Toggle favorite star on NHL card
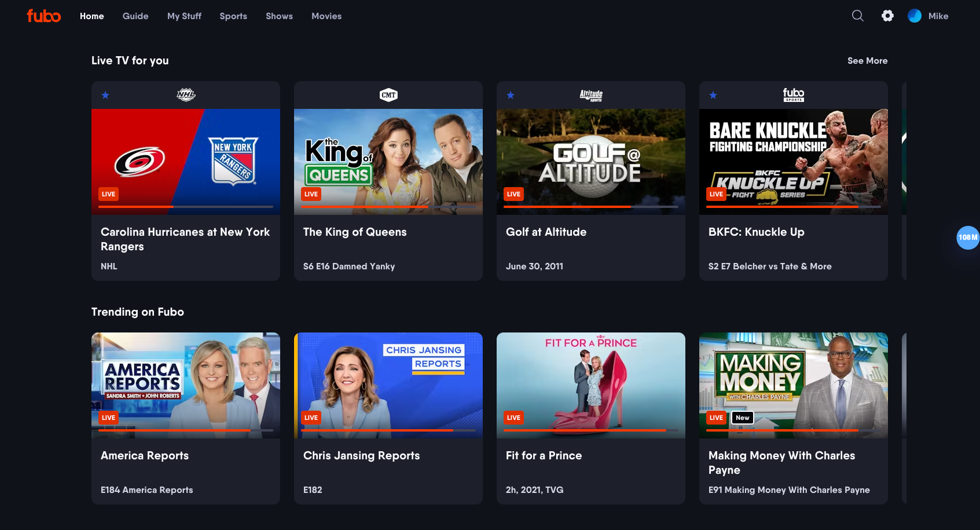This screenshot has height=530, width=980. [x=105, y=96]
